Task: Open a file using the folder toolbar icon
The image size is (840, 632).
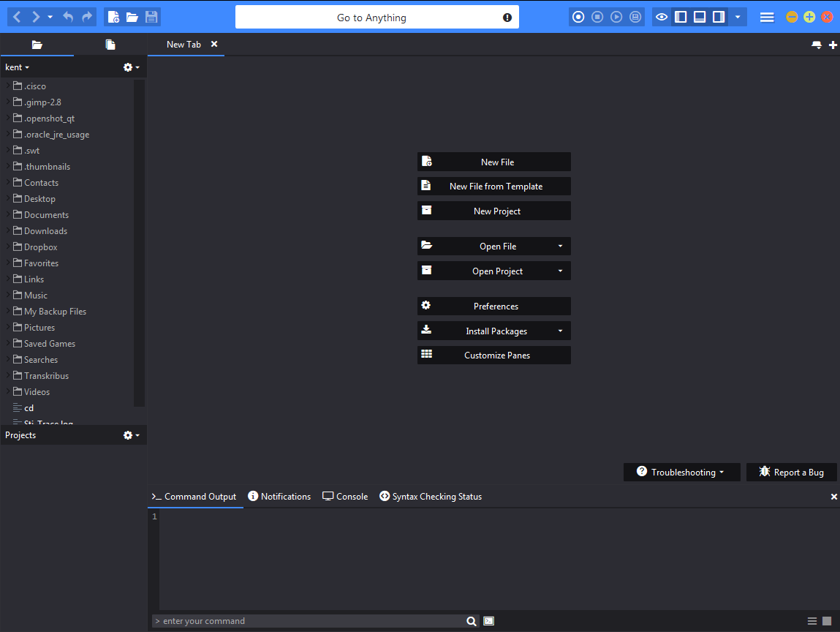Action: [x=132, y=16]
